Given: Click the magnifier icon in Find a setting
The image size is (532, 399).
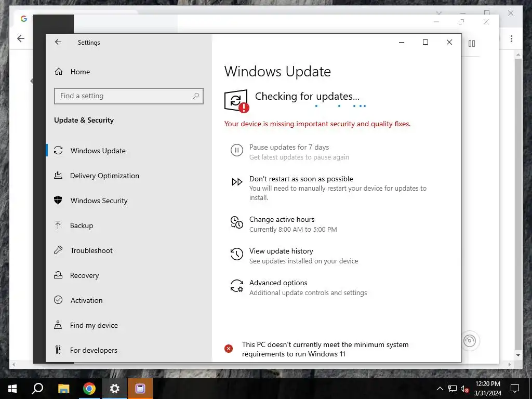Looking at the screenshot, I should (x=196, y=96).
